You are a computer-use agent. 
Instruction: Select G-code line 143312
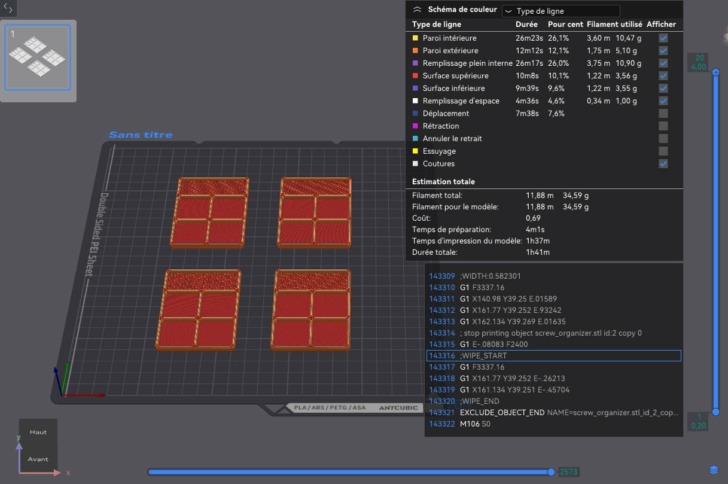pyautogui.click(x=553, y=310)
